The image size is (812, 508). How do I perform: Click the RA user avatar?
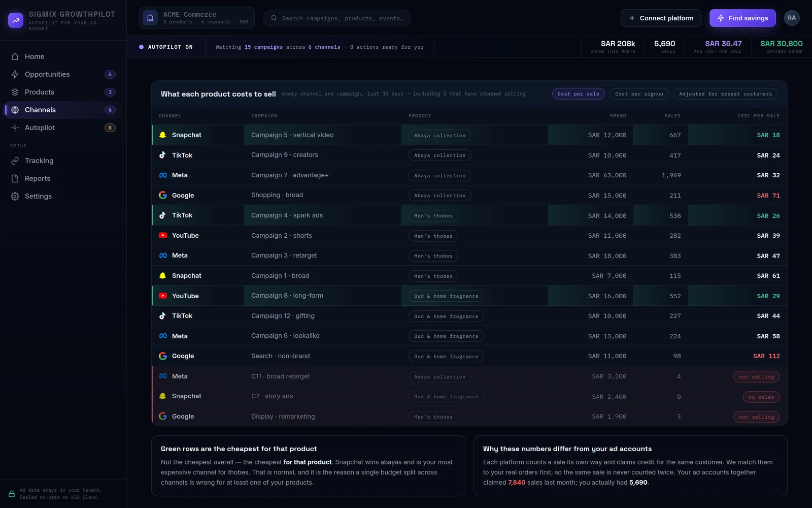click(792, 18)
